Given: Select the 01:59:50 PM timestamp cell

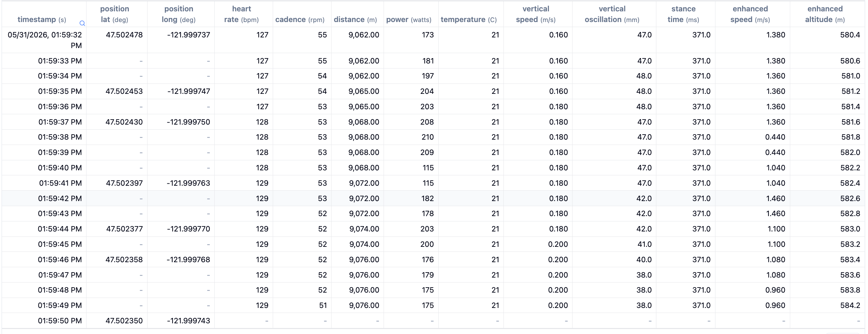Looking at the screenshot, I should (x=60, y=321).
